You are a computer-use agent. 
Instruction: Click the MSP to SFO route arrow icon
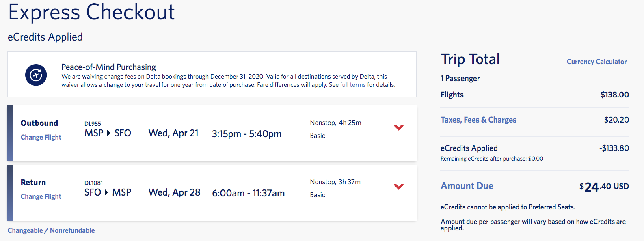[108, 133]
